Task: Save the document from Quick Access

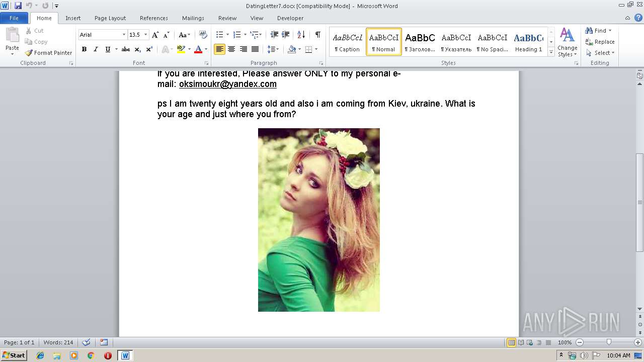Action: [x=18, y=6]
